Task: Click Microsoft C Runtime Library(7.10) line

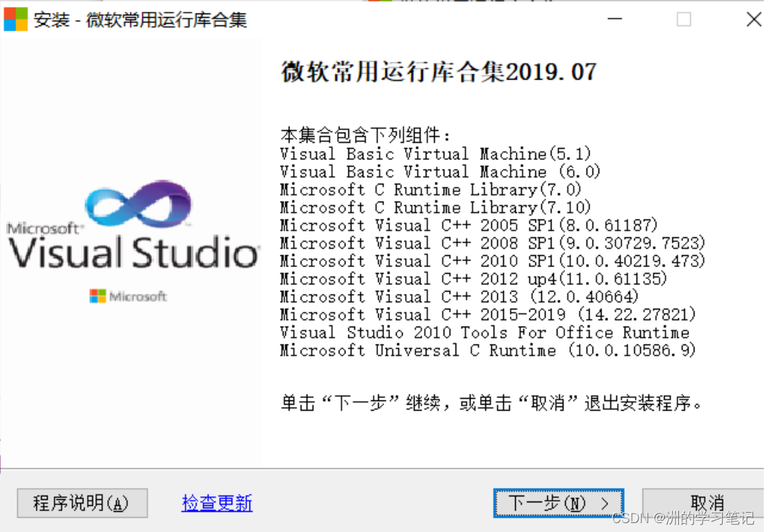Action: point(435,208)
